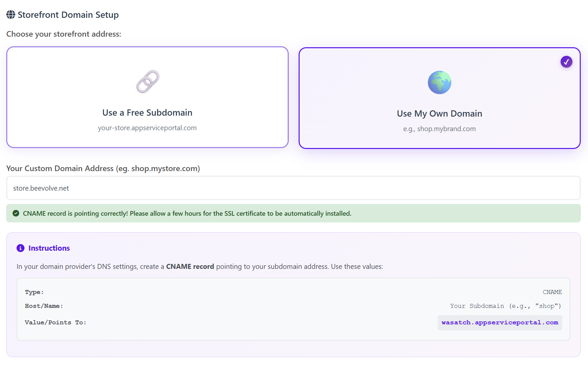Click the wasatch.appserviceportal.com target value

point(499,322)
